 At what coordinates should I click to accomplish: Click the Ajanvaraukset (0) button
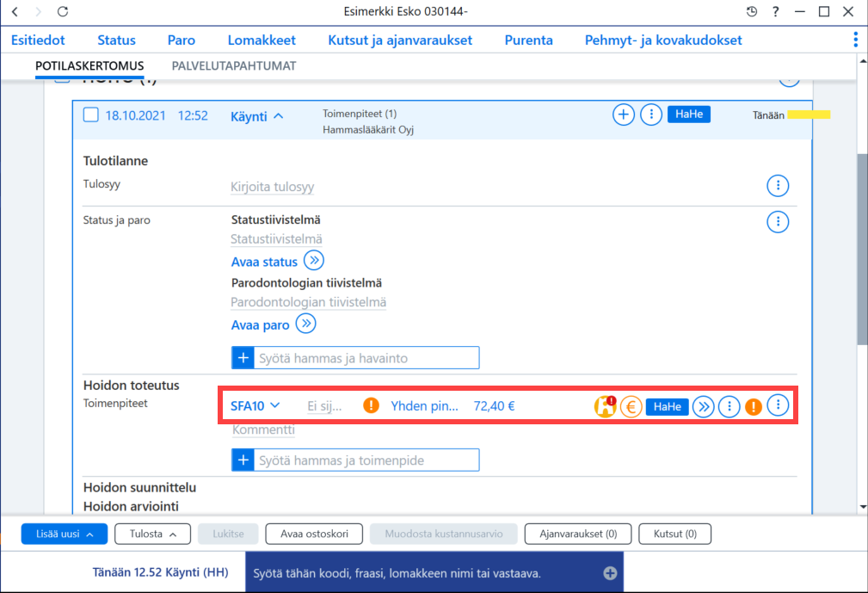578,534
